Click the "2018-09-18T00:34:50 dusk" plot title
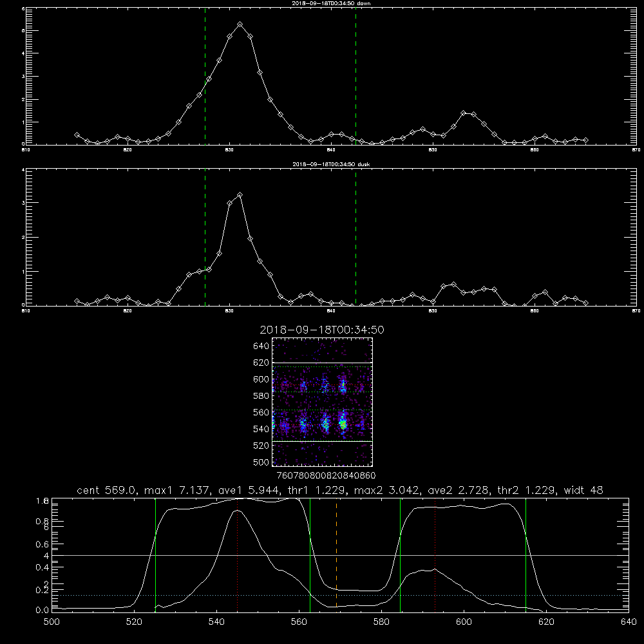 click(331, 164)
